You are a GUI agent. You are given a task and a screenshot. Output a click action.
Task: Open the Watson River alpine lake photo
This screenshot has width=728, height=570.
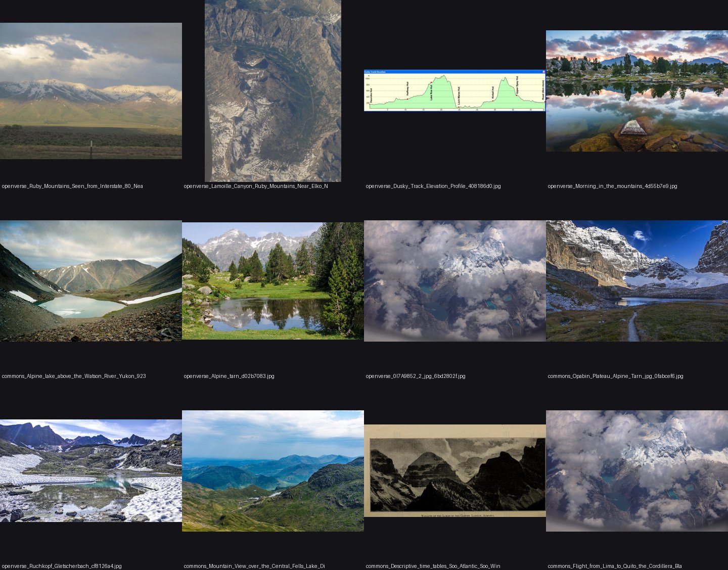tap(91, 281)
